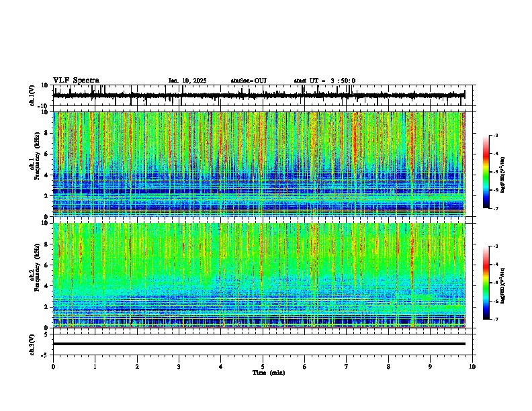Click the "8" tick on ch.2 spectrogram frequency axis
The image size is (532, 411).
pyautogui.click(x=46, y=244)
